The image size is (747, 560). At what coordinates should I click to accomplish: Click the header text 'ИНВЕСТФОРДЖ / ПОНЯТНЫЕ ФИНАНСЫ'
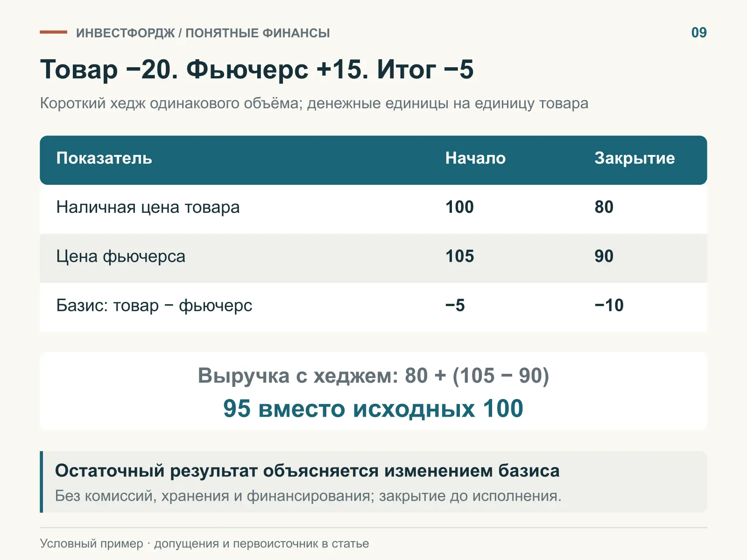coord(203,33)
